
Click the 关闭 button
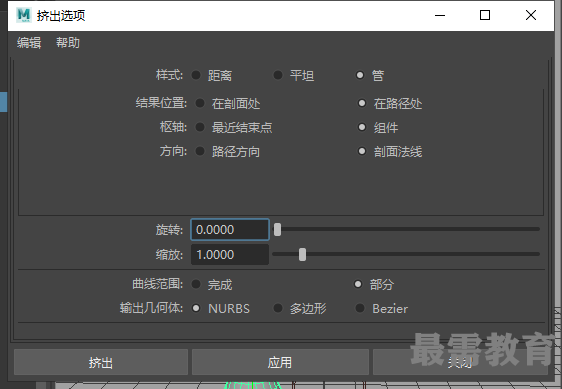460,362
